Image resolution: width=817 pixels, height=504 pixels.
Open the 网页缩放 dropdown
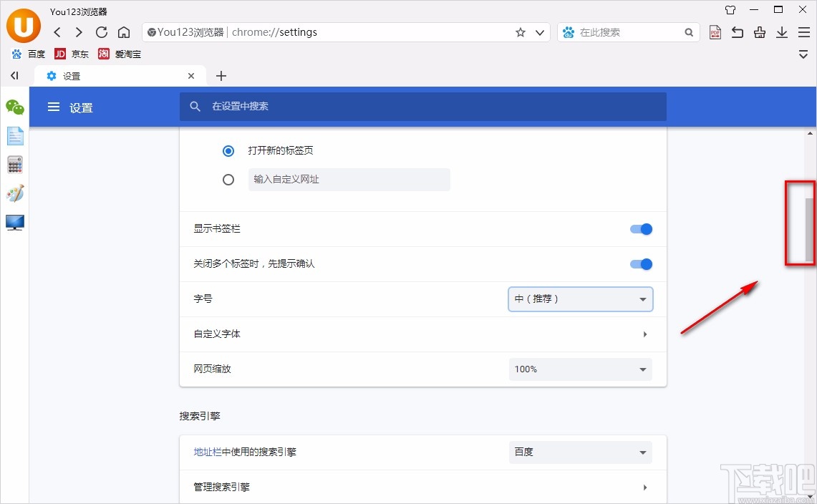pyautogui.click(x=580, y=369)
